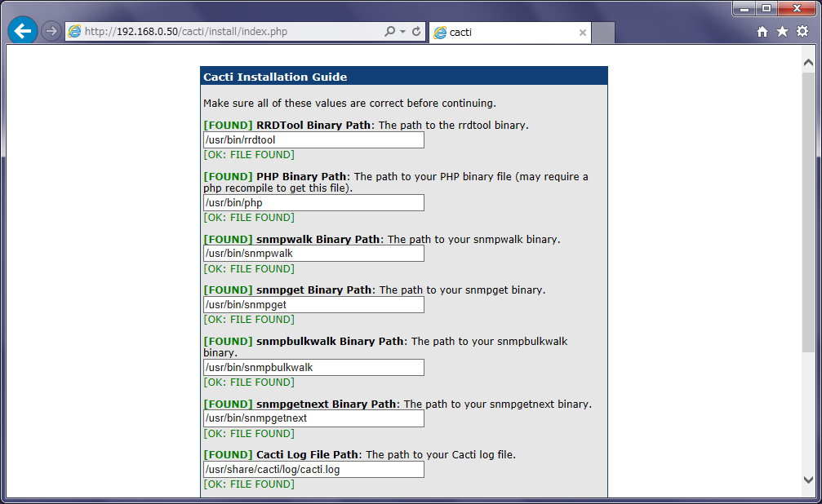Refresh the page with the reload icon
This screenshot has width=822, height=504.
pyautogui.click(x=416, y=32)
